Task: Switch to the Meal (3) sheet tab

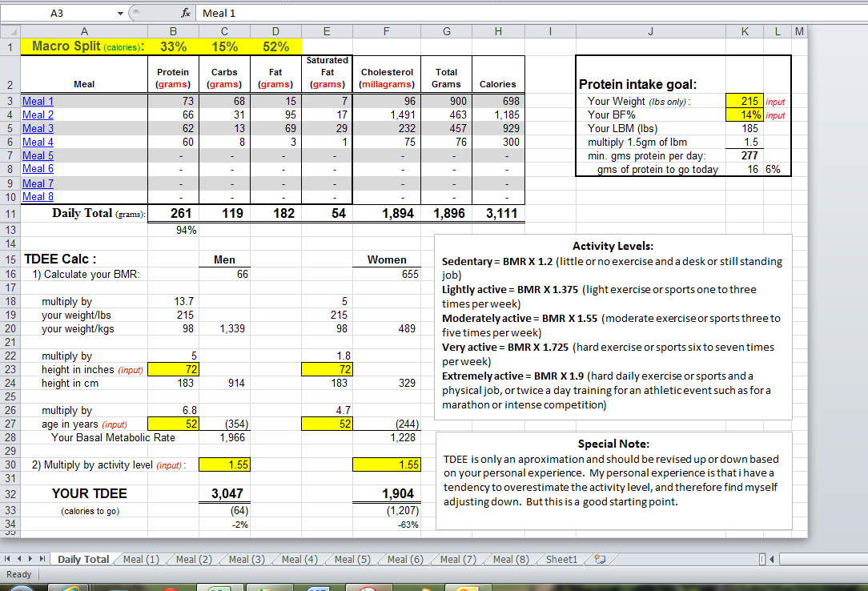Action: point(247,560)
